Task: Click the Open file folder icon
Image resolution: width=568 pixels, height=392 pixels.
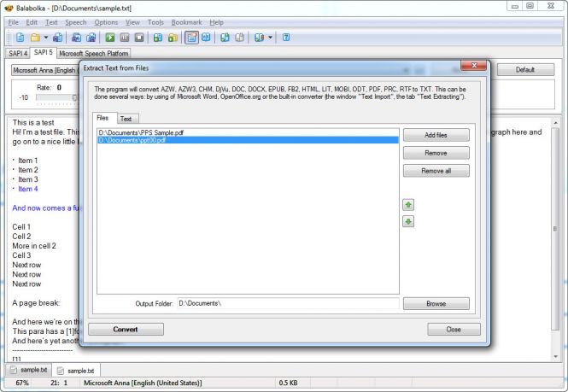Action: click(35, 38)
